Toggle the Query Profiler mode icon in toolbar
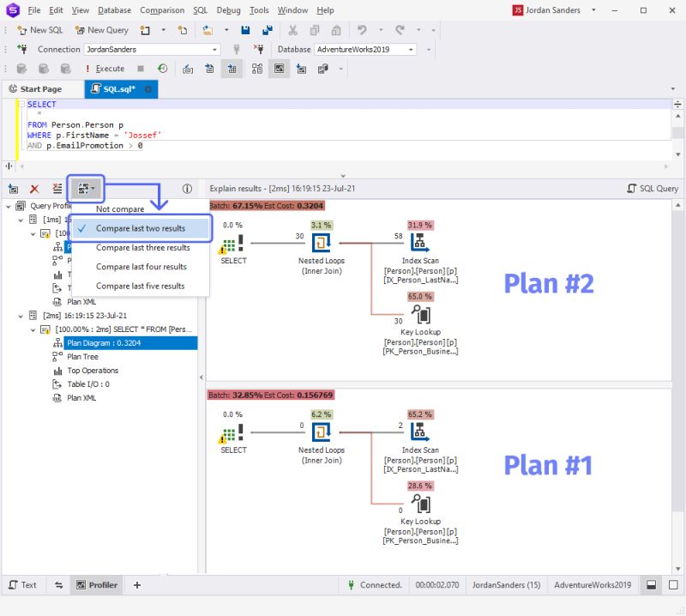This screenshot has width=686, height=616. tap(280, 69)
